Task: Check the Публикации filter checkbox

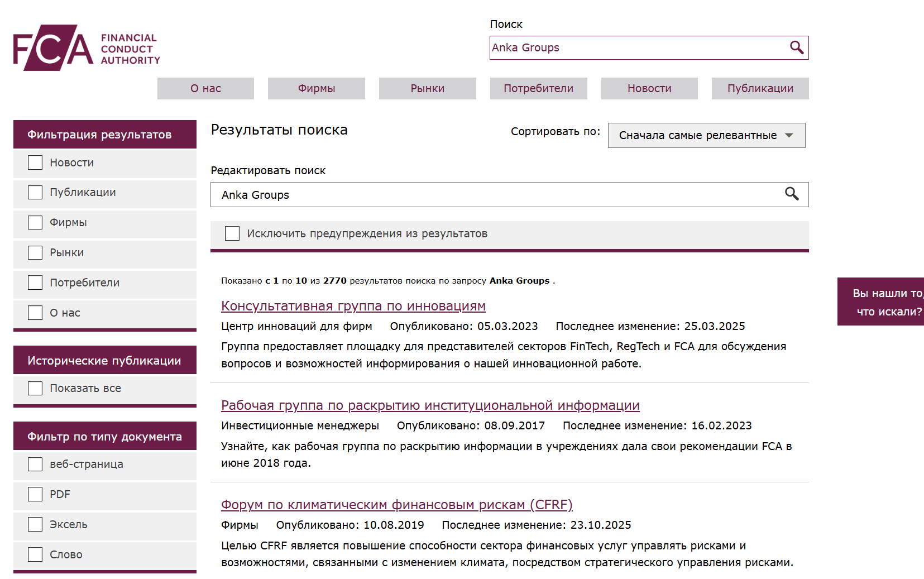Action: click(x=35, y=193)
